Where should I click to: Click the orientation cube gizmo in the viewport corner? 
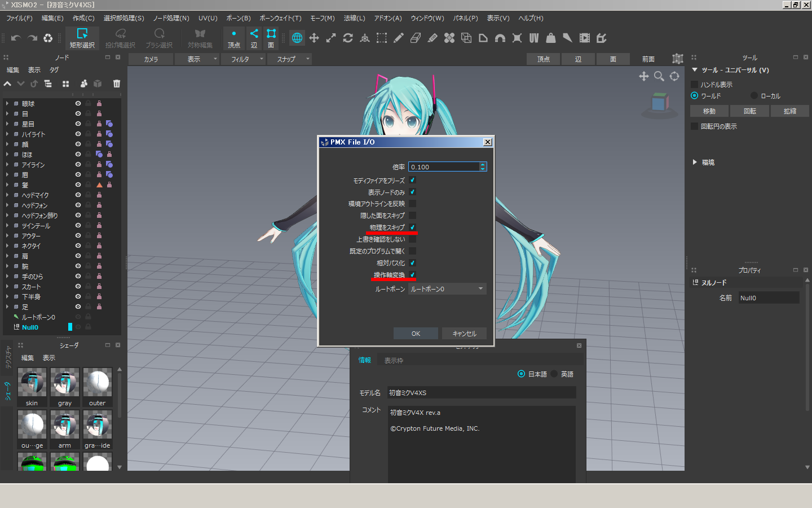(660, 104)
